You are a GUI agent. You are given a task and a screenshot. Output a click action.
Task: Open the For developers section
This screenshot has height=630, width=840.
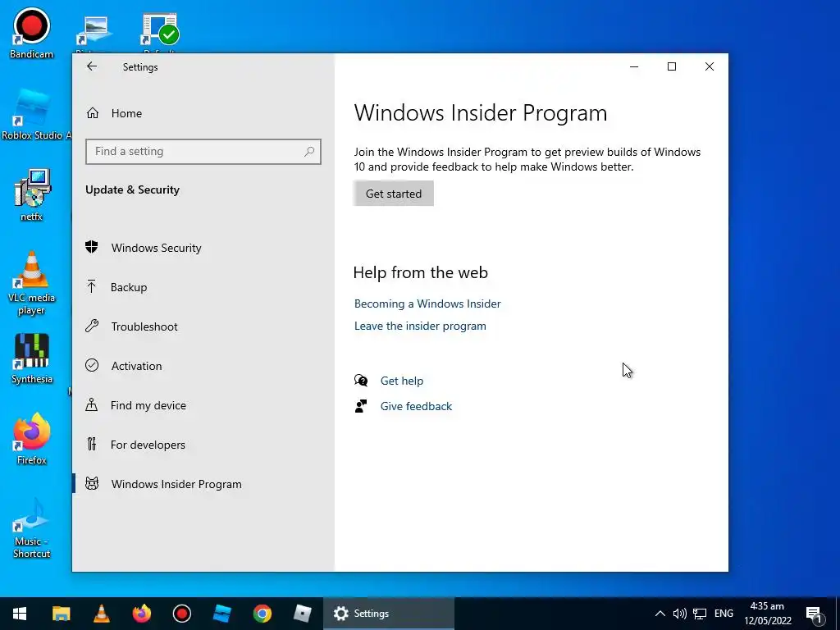pyautogui.click(x=148, y=445)
